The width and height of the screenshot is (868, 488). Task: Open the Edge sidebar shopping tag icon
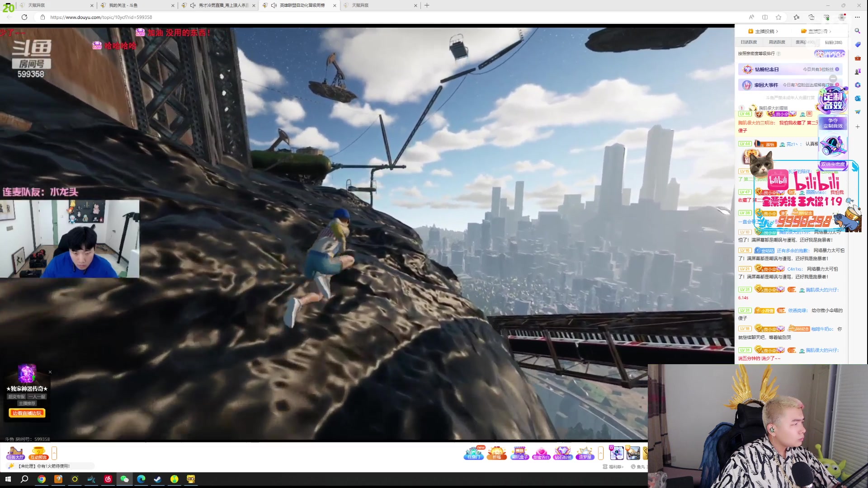pyautogui.click(x=857, y=44)
